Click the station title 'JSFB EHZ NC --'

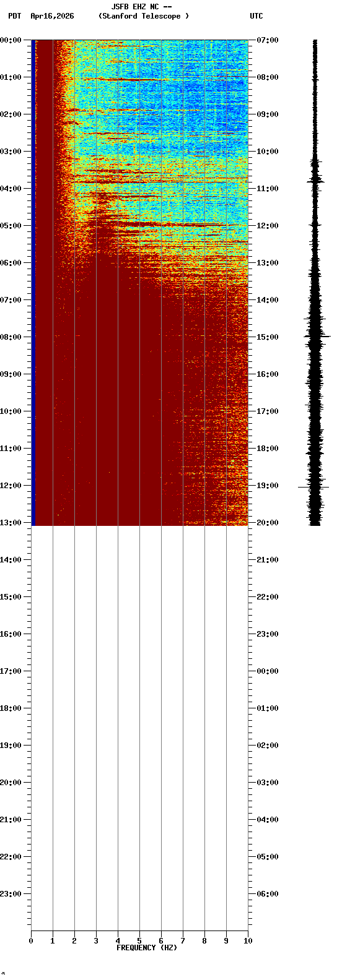[x=141, y=7]
